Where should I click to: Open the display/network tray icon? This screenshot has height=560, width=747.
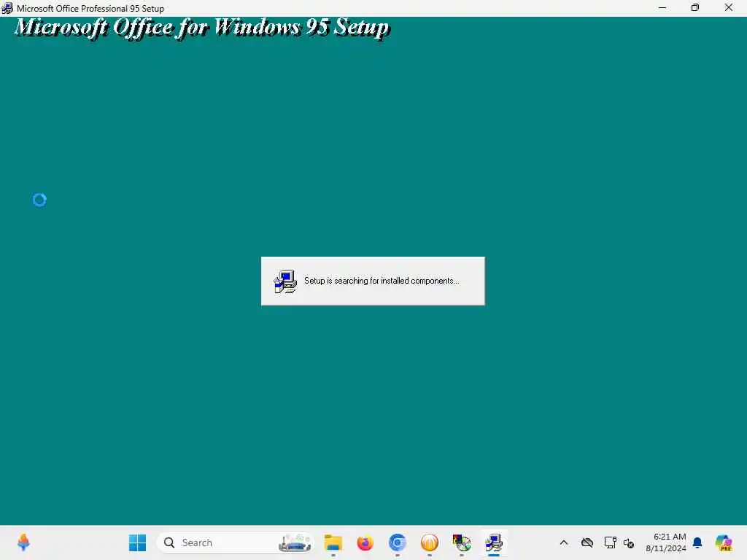tap(610, 542)
